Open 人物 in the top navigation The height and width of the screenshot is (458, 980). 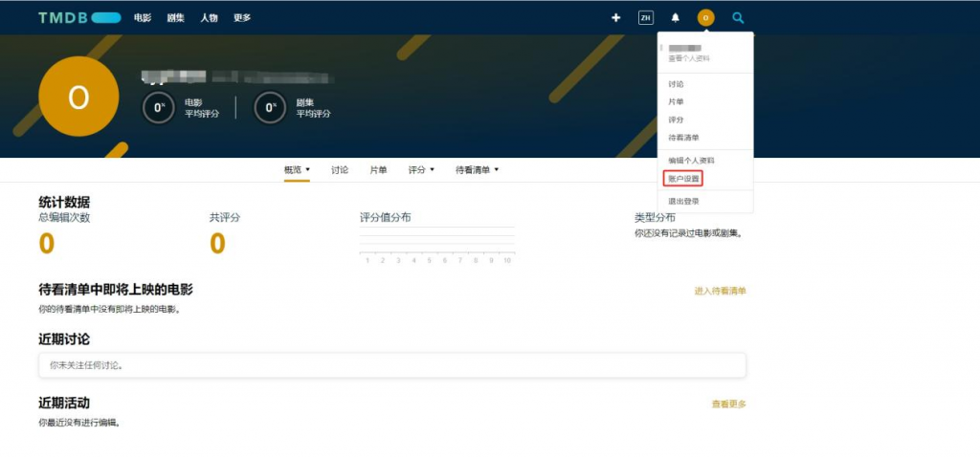[209, 17]
